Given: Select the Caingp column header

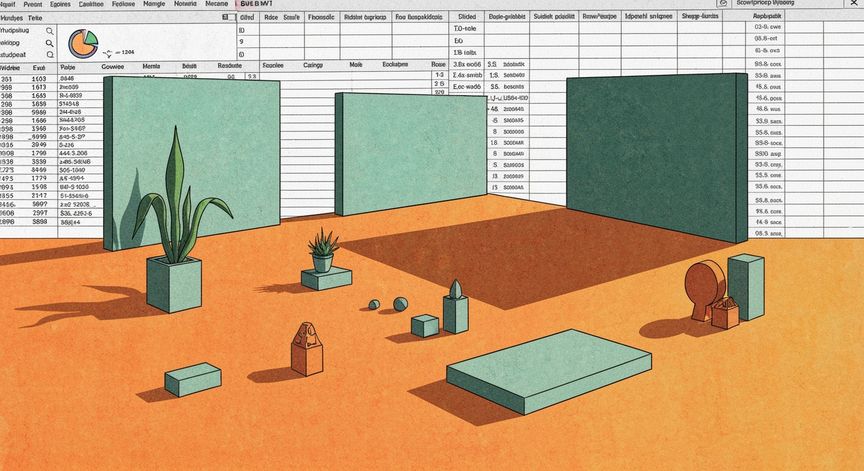Looking at the screenshot, I should [312, 65].
